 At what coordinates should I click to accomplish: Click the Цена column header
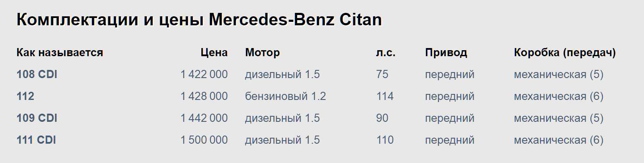click(214, 53)
